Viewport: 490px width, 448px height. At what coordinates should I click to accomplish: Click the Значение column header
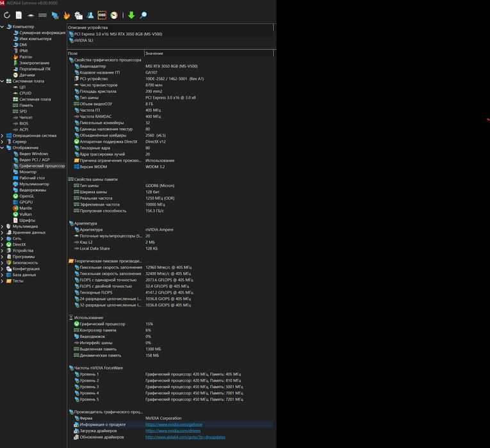209,53
